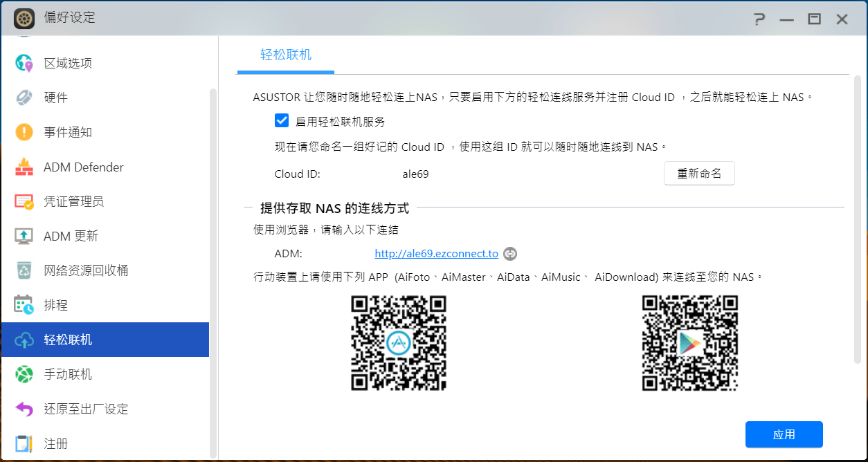868x462 pixels.
Task: Open the 网络资源回收桶 recycle bin icon
Action: pos(23,270)
